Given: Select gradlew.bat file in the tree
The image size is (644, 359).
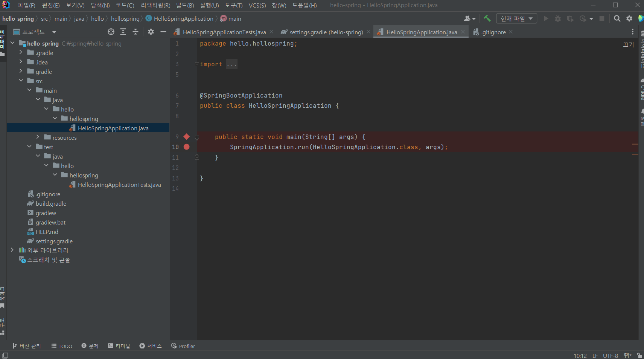Looking at the screenshot, I should coord(50,222).
